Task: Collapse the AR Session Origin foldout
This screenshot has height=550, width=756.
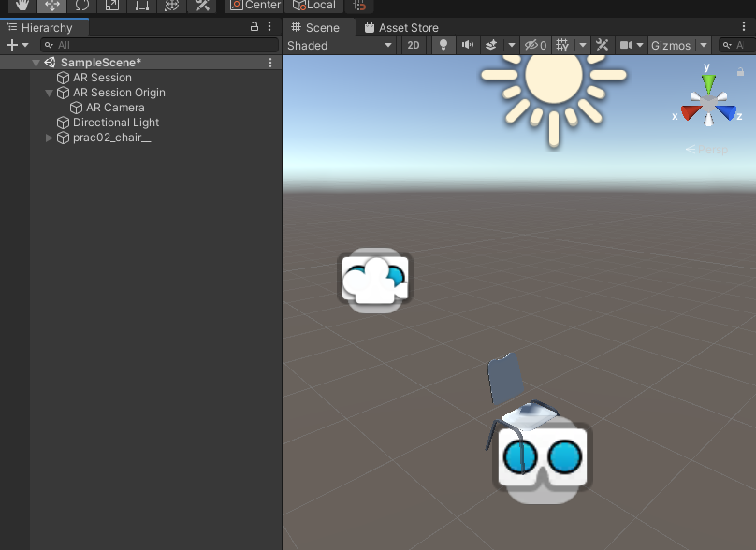Action: 49,93
